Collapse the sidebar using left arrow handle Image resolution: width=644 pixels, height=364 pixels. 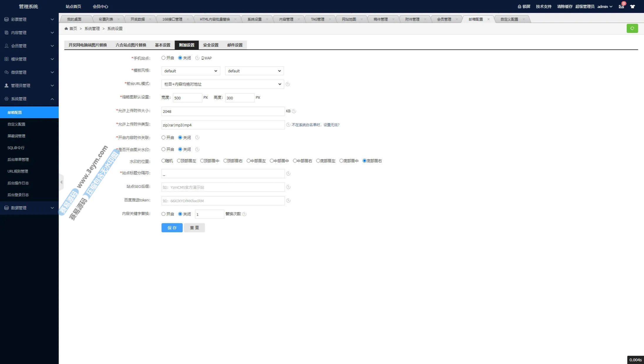pos(61,182)
